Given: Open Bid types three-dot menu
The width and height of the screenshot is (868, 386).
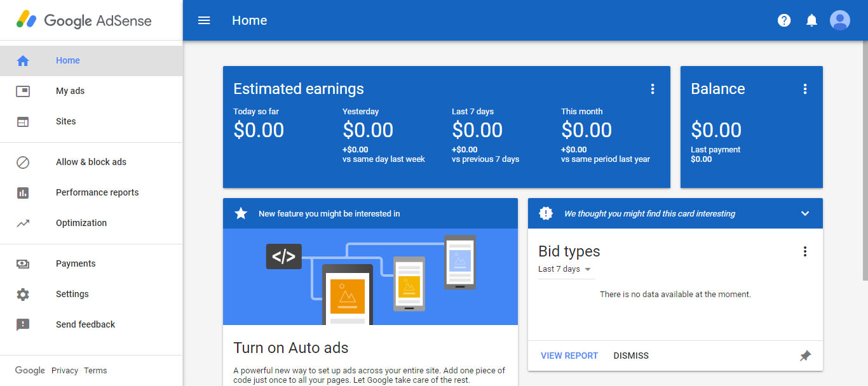Looking at the screenshot, I should tap(805, 251).
